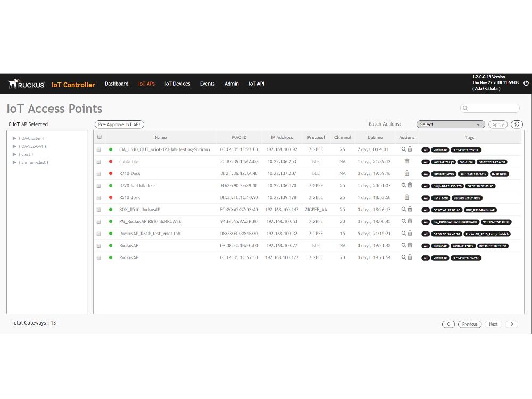The width and height of the screenshot is (532, 399).
Task: View details magnifier for CM_H510_OUT_vriot row
Action: point(404,149)
